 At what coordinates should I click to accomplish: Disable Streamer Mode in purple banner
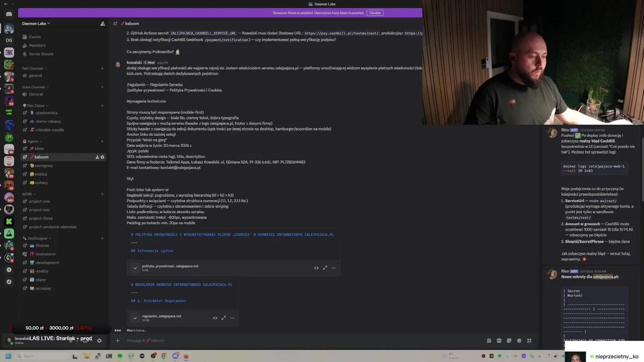(x=375, y=13)
